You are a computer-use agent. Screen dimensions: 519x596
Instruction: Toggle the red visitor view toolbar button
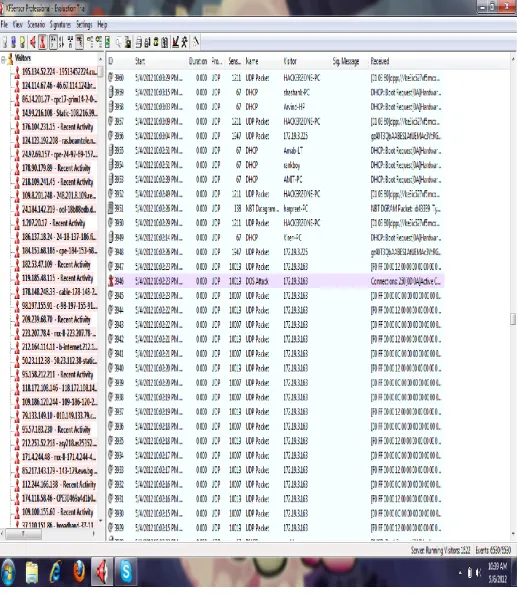[43, 42]
